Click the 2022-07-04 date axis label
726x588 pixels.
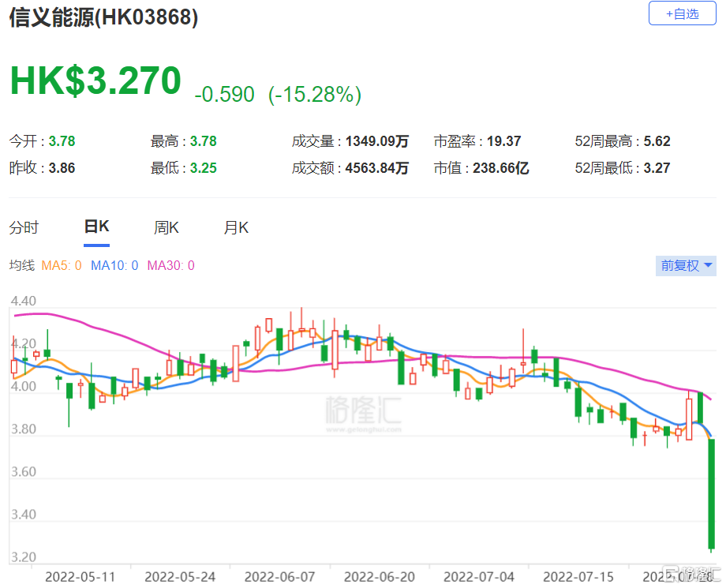pyautogui.click(x=479, y=577)
